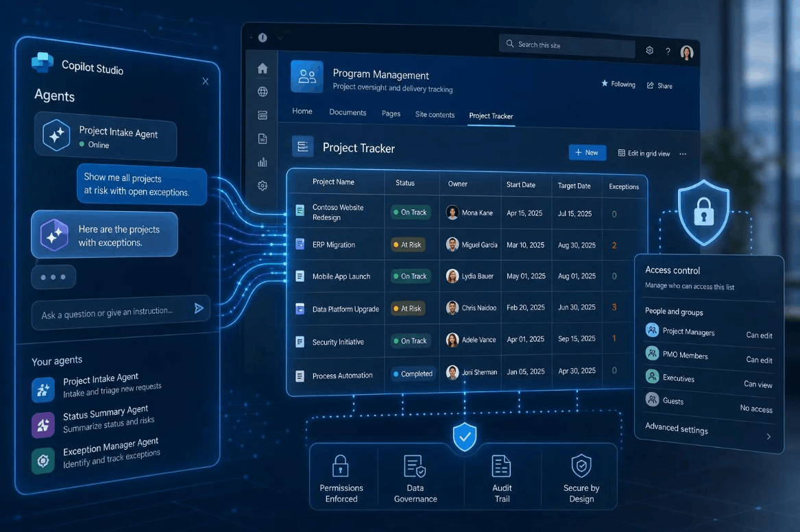Click the Data Governance icon
800x532 pixels.
point(415,465)
